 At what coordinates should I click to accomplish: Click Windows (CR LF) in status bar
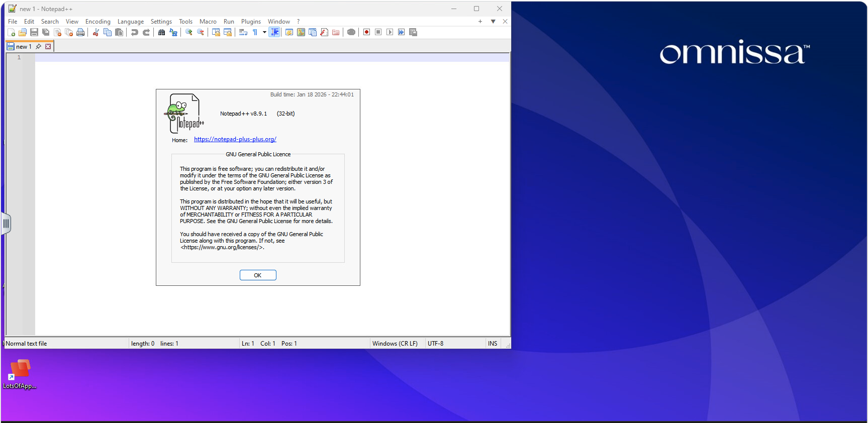(x=395, y=344)
